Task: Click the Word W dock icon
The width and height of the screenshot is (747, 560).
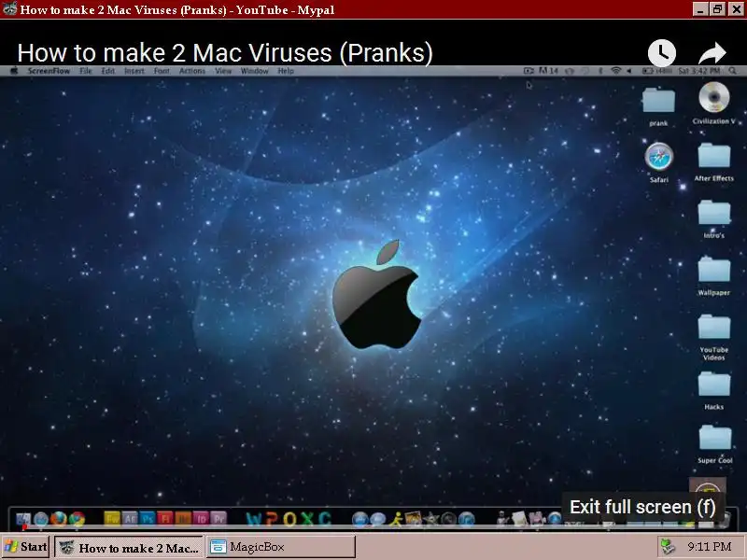Action: click(x=254, y=518)
